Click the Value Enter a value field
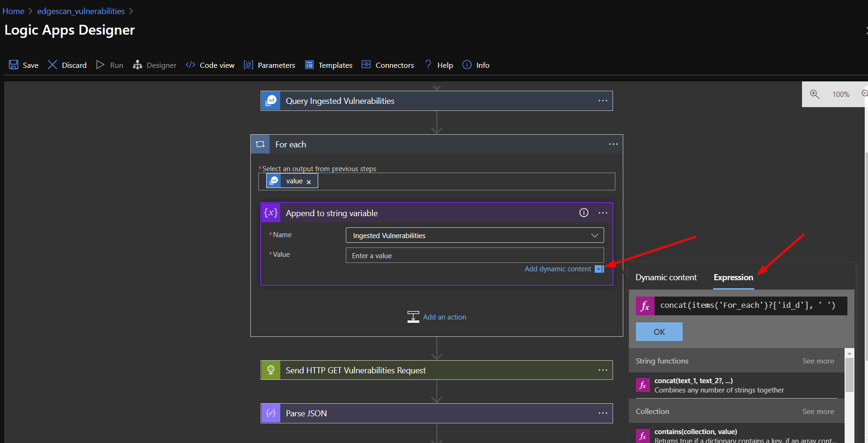Image resolution: width=868 pixels, height=443 pixels. point(474,255)
